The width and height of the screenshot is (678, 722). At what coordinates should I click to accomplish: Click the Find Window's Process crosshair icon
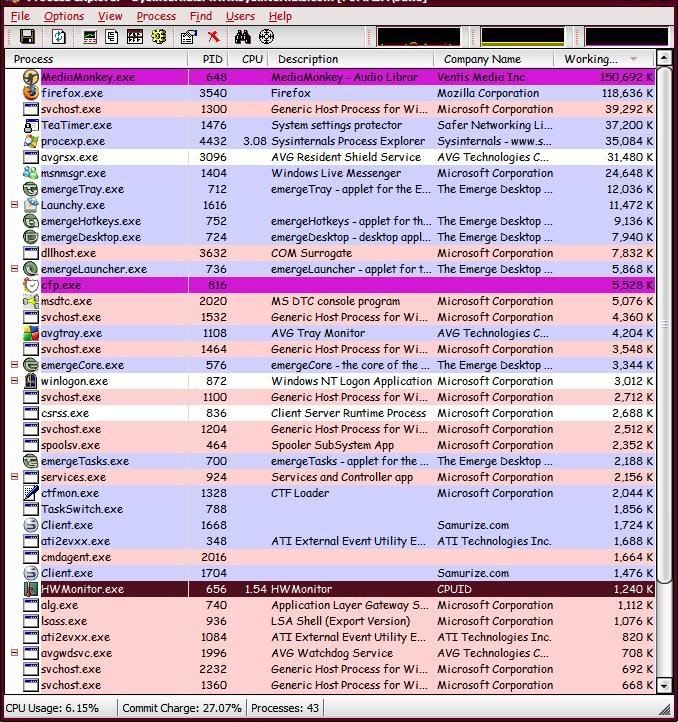pyautogui.click(x=266, y=37)
